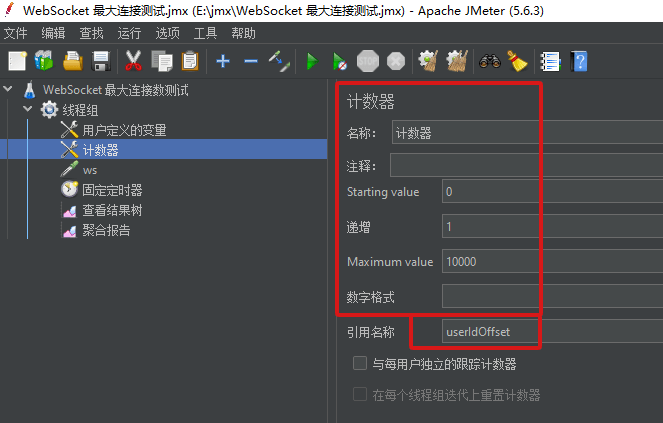663x423 pixels.
Task: Click the Cut scissors icon
Action: tap(133, 61)
